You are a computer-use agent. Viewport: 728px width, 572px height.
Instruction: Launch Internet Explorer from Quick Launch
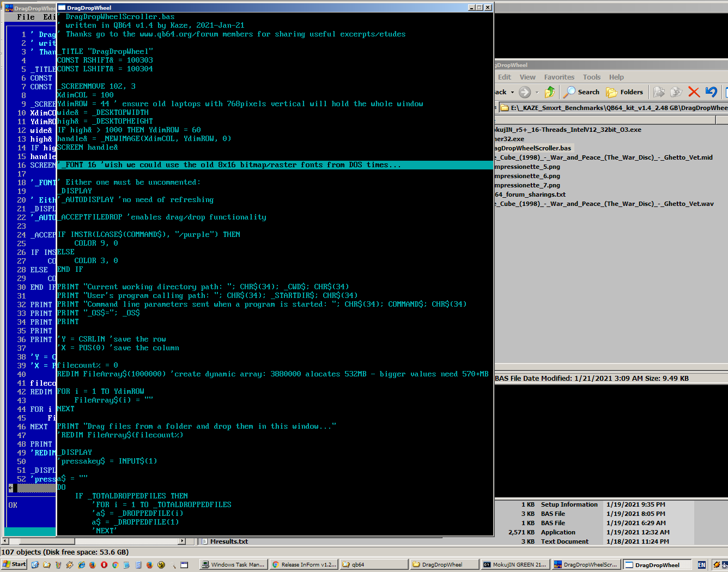81,565
